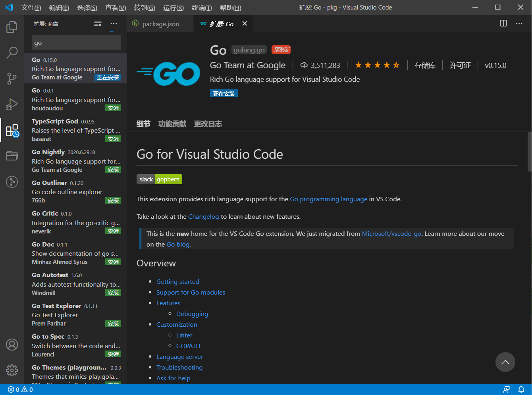
Task: Click the Go Team at Google publisher link
Action: coord(248,66)
